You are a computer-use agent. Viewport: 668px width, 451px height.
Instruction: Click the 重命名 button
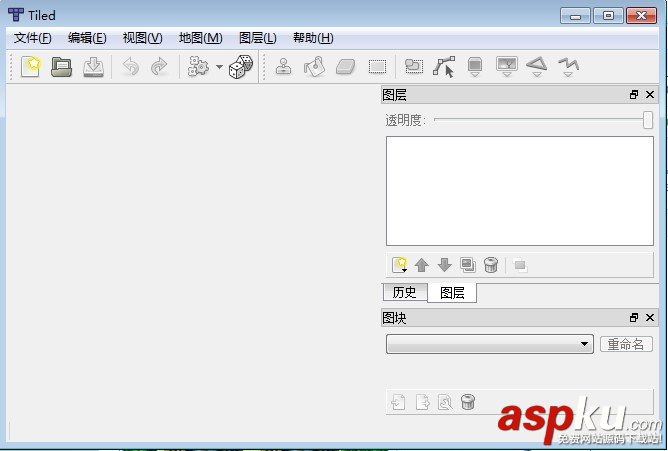(626, 344)
